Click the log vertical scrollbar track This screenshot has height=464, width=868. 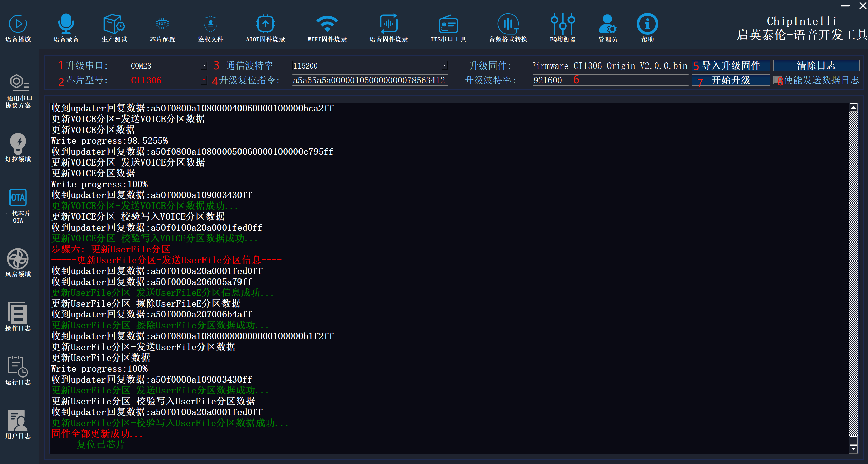[853, 271]
